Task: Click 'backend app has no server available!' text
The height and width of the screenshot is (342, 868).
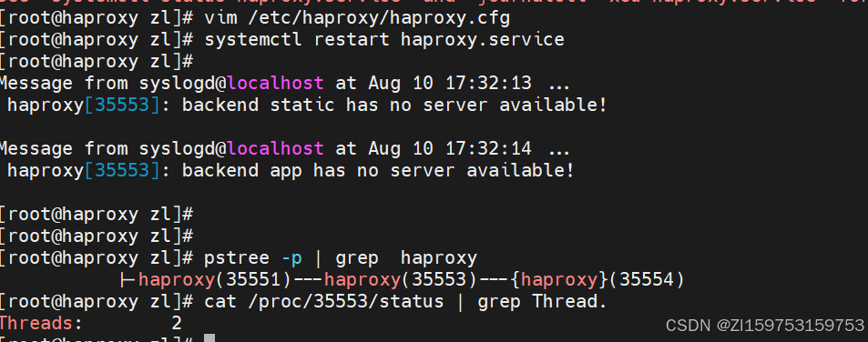Action: [x=379, y=171]
